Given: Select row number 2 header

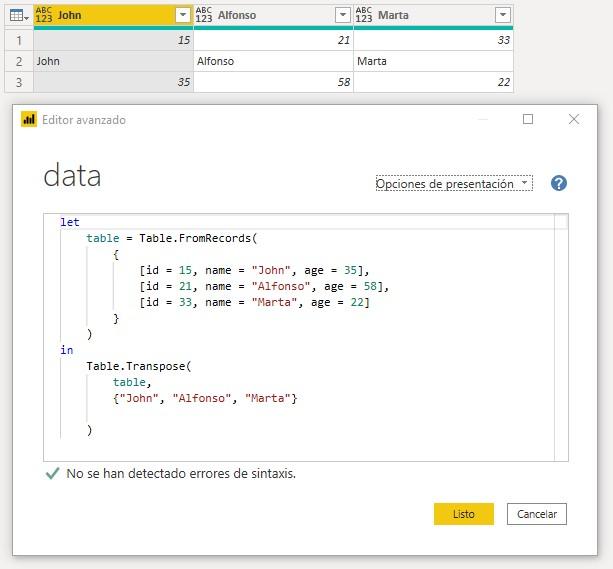Looking at the screenshot, I should pos(17,61).
